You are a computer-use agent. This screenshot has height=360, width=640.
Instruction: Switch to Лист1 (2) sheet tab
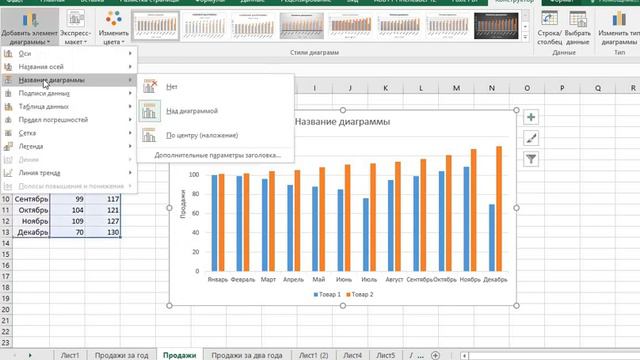point(313,355)
